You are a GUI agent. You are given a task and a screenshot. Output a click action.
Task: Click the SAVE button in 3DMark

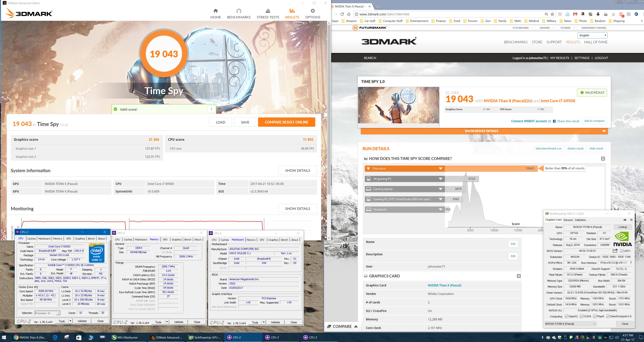[245, 122]
